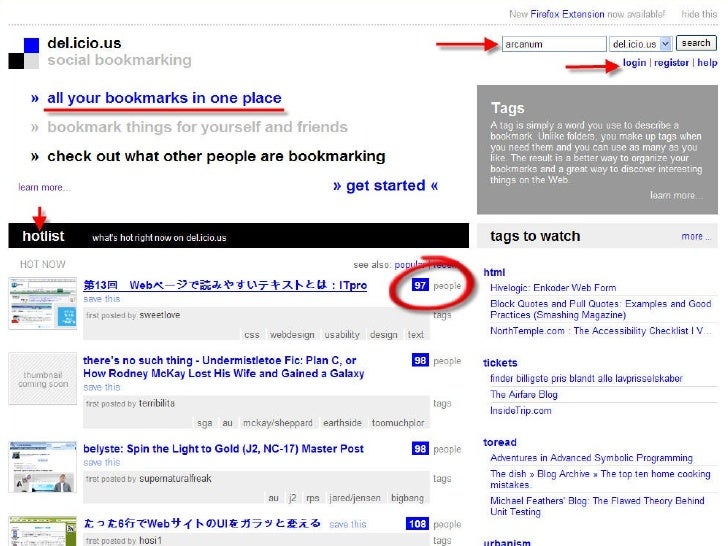This screenshot has width=728, height=546.
Task: Click the del.icio.us site title
Action: [84, 43]
